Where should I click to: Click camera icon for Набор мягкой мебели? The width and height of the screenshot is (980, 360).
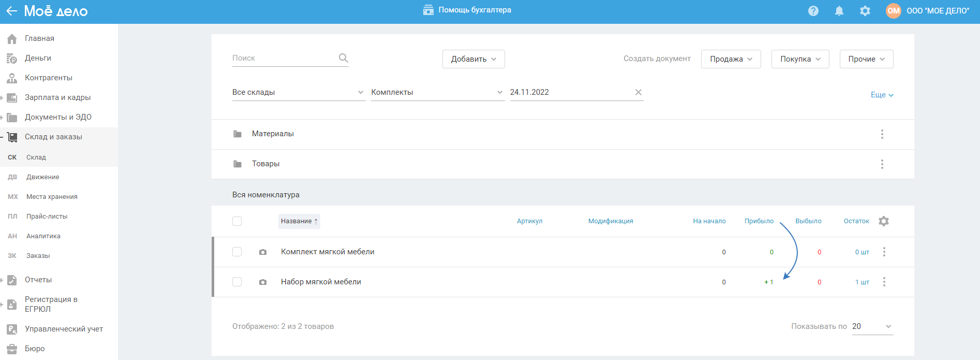coord(263,282)
